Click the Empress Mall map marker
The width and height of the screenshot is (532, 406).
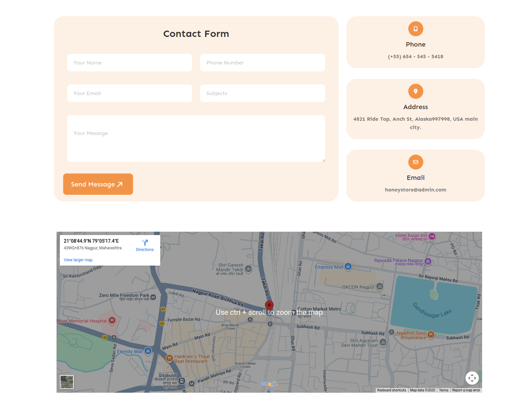point(348,266)
